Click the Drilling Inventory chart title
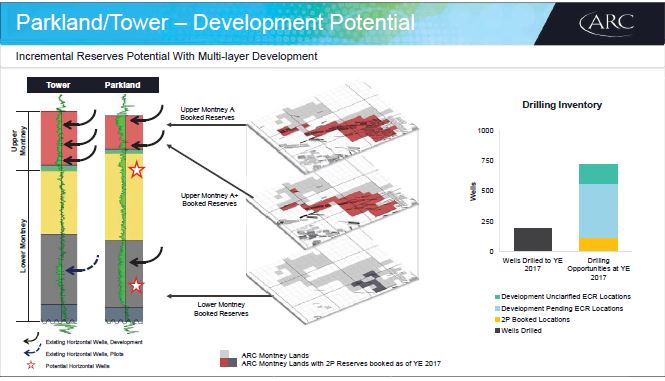 (562, 105)
